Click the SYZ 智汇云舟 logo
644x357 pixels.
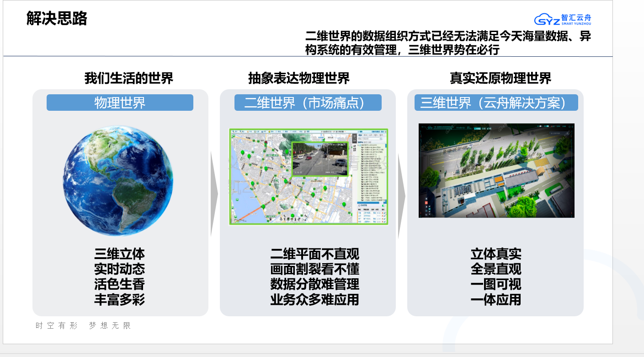[x=562, y=20]
